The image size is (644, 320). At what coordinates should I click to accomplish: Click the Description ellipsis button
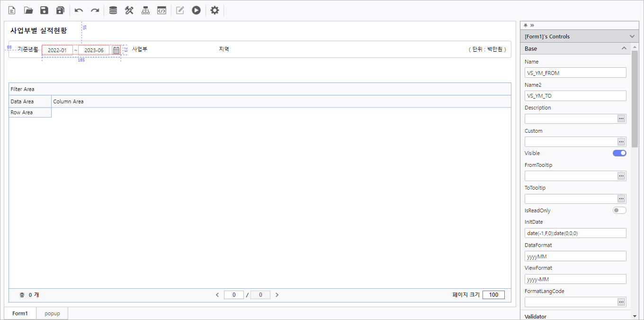pos(621,119)
